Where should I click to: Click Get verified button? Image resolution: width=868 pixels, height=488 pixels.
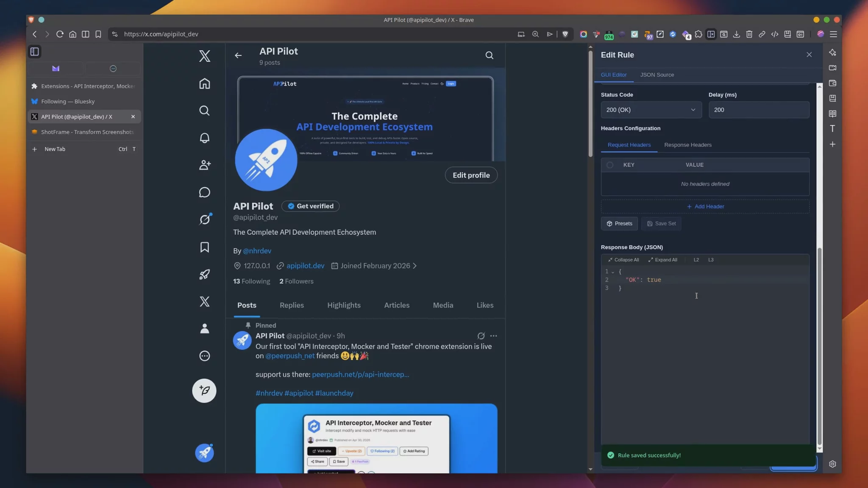[x=310, y=206]
